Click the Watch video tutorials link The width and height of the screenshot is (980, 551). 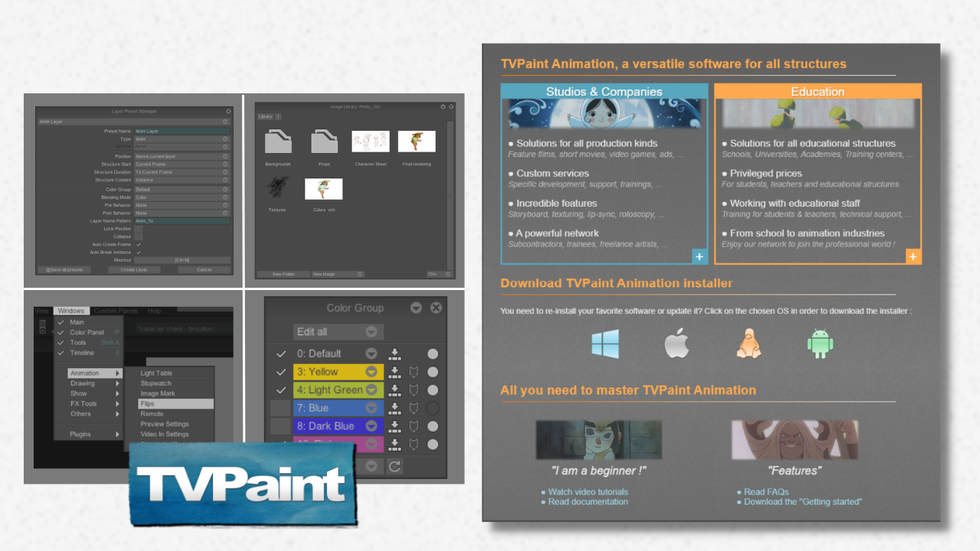pyautogui.click(x=589, y=491)
